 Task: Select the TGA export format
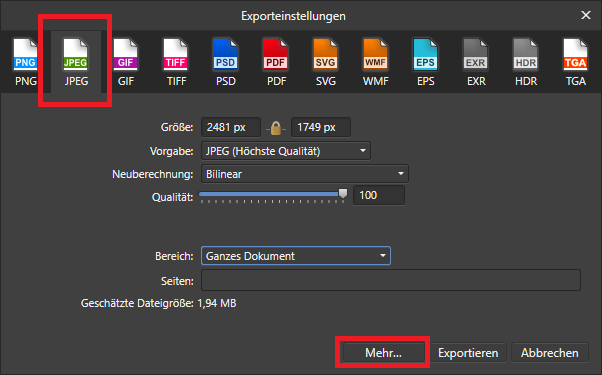click(576, 62)
